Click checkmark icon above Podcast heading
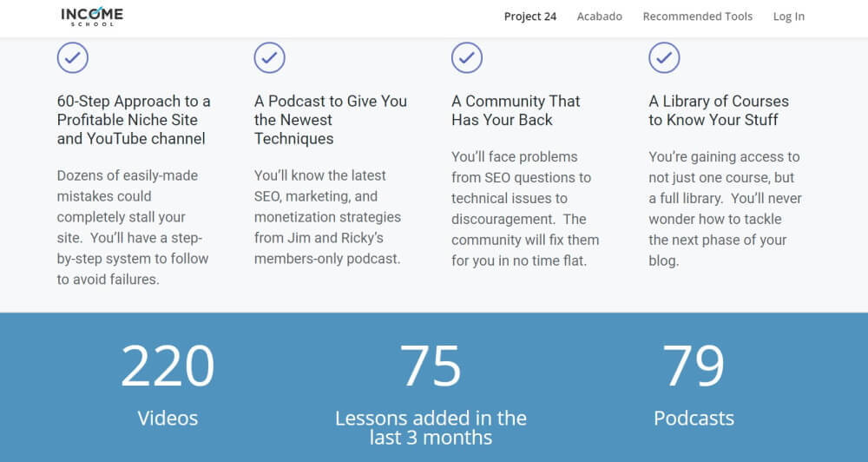Viewport: 868px width, 462px height. [269, 58]
